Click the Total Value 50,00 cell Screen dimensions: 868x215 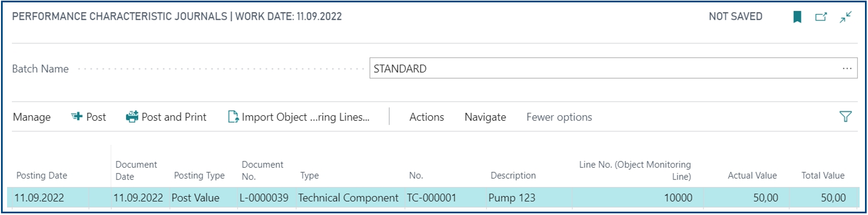tap(823, 198)
